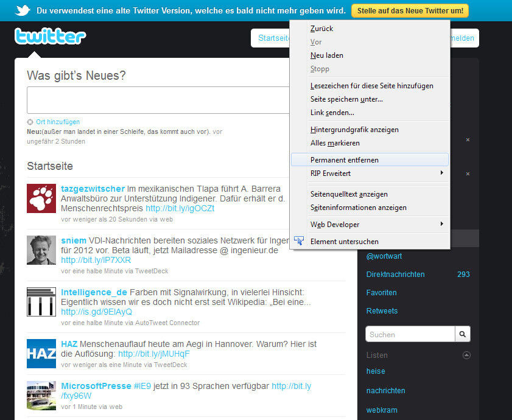Click the search magnifier button
The image size is (512, 420).
point(462,334)
